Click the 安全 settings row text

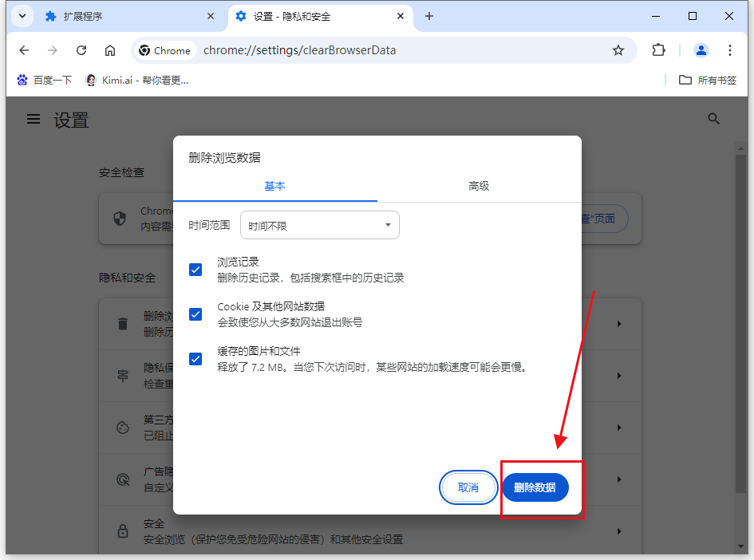[x=273, y=531]
